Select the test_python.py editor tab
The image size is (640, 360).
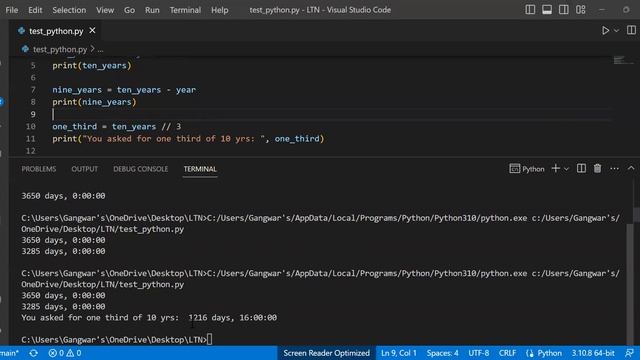pos(56,31)
